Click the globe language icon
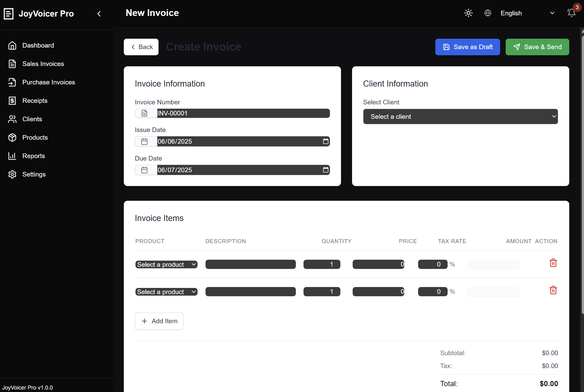Viewport: 584px width, 392px height. pyautogui.click(x=488, y=13)
